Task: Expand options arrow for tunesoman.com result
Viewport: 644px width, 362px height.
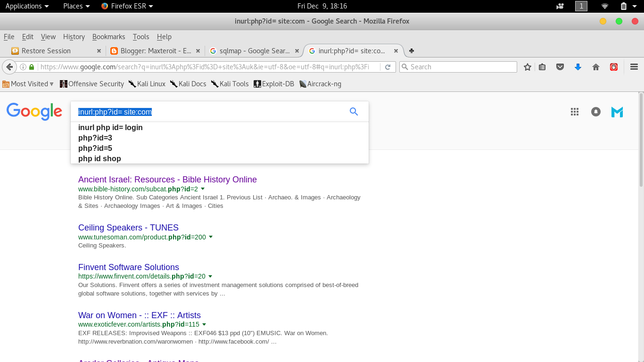Action: click(x=211, y=237)
